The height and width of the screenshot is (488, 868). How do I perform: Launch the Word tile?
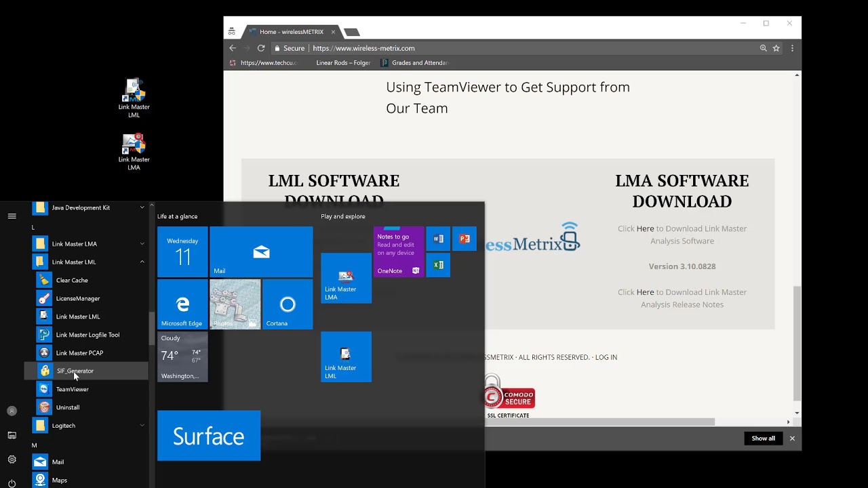[438, 239]
